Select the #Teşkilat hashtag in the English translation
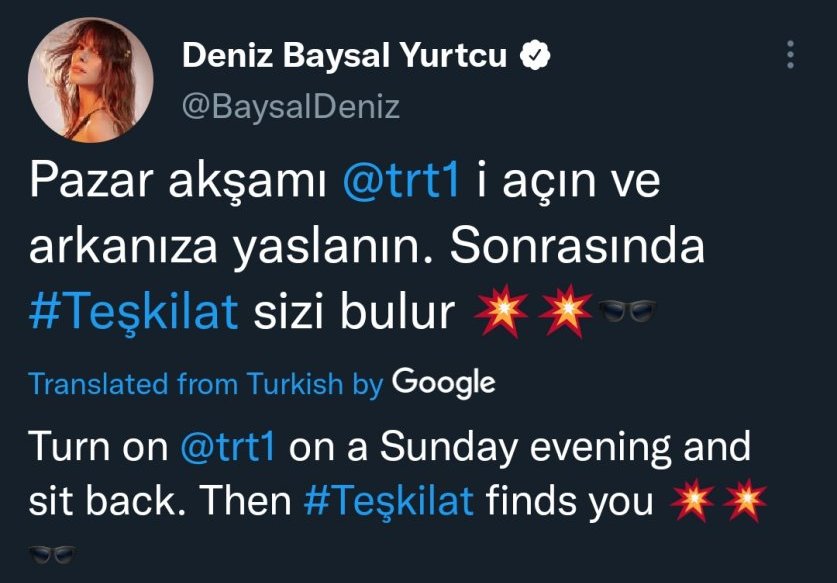 pyautogui.click(x=389, y=501)
